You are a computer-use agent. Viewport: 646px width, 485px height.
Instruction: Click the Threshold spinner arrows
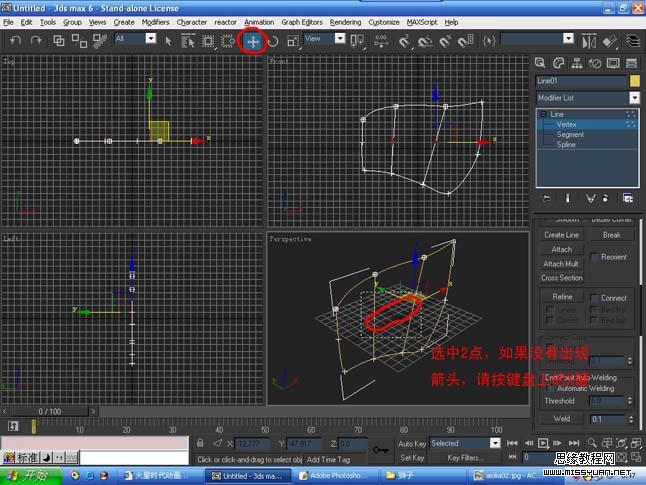630,401
